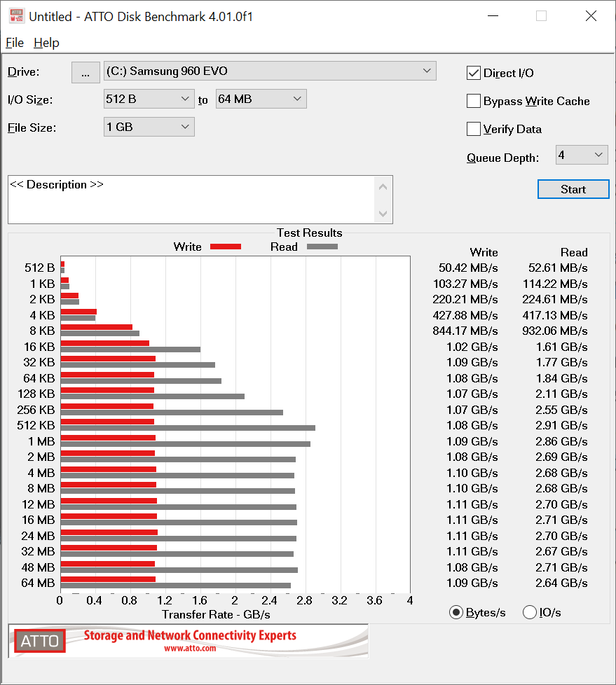Click the "Queue Depth:" label
The width and height of the screenshot is (616, 685).
coord(502,158)
